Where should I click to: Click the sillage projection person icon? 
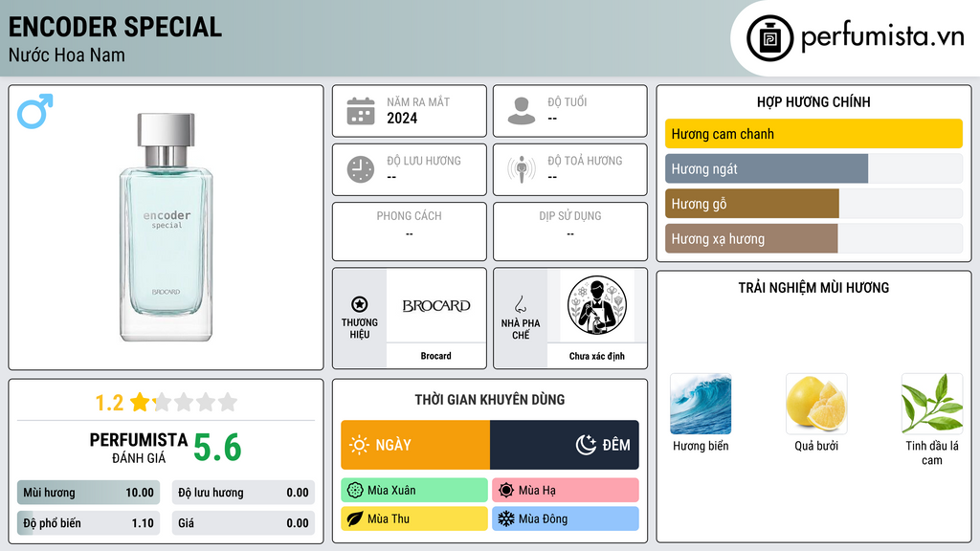pos(522,169)
